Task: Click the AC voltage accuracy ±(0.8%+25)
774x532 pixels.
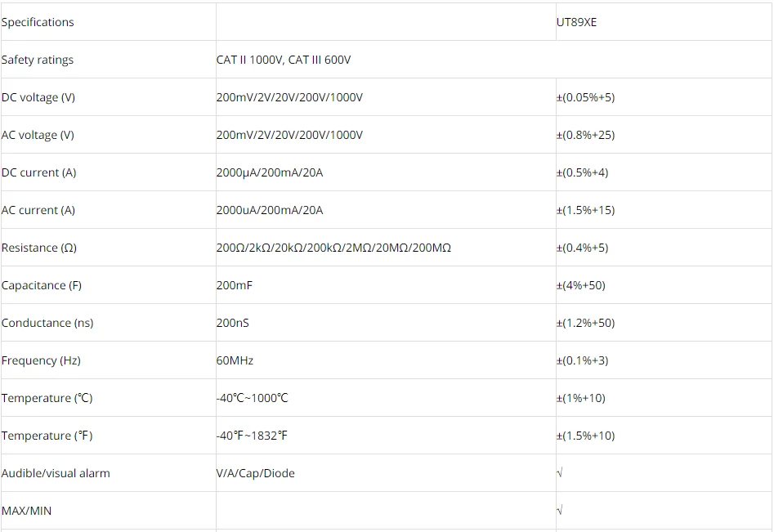Action: point(585,135)
